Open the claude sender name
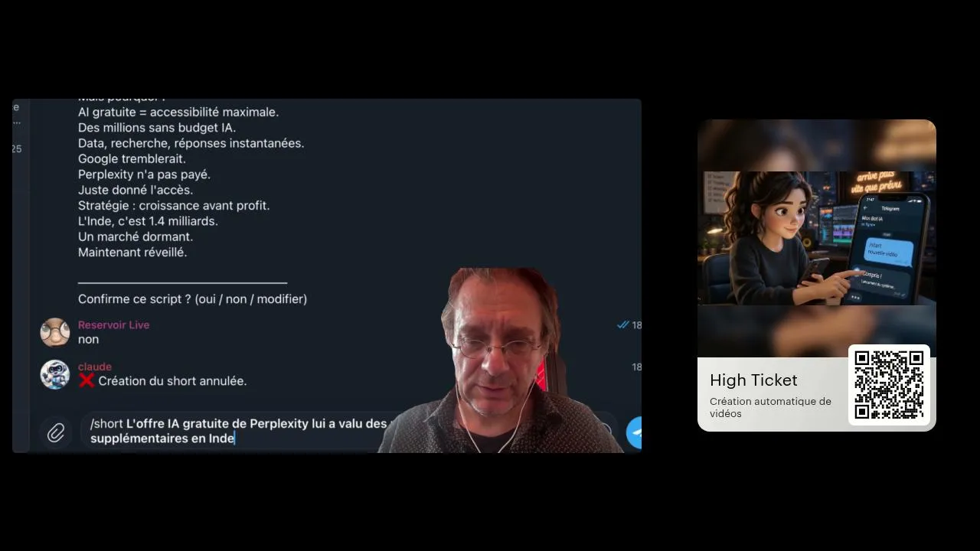The width and height of the screenshot is (980, 551). click(x=95, y=367)
